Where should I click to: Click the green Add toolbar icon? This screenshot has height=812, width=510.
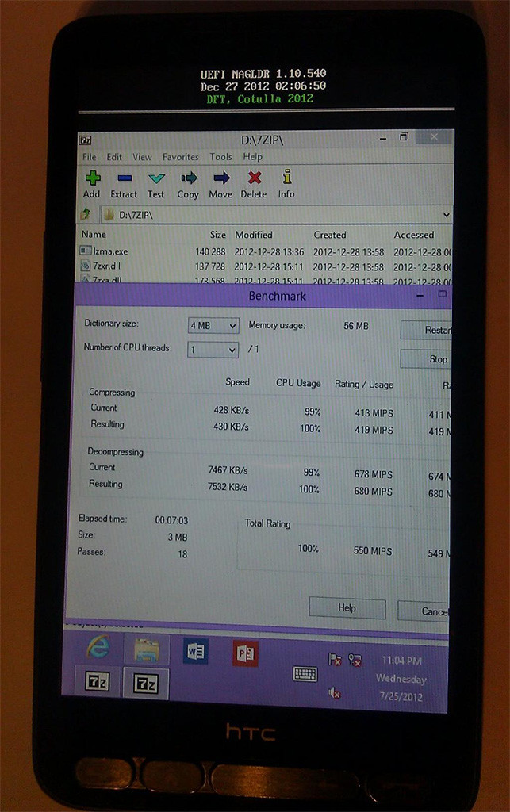tap(92, 178)
